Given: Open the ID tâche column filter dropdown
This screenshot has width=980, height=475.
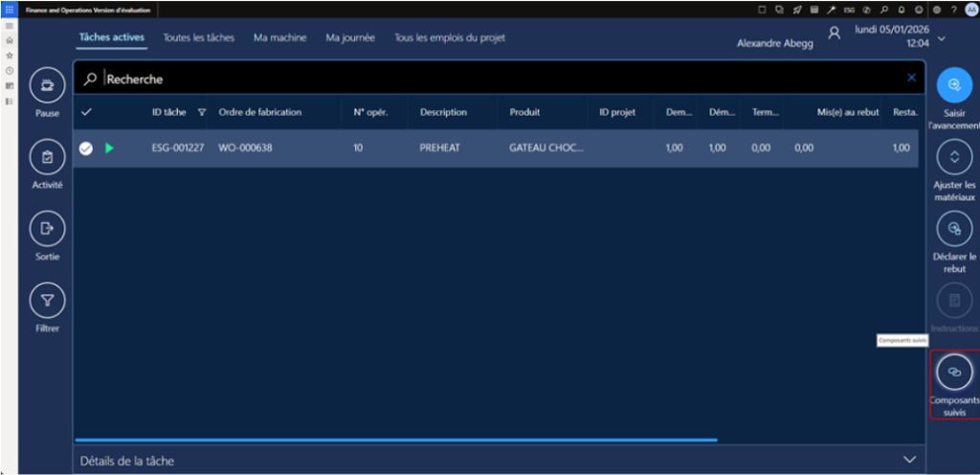Looking at the screenshot, I should [x=202, y=112].
